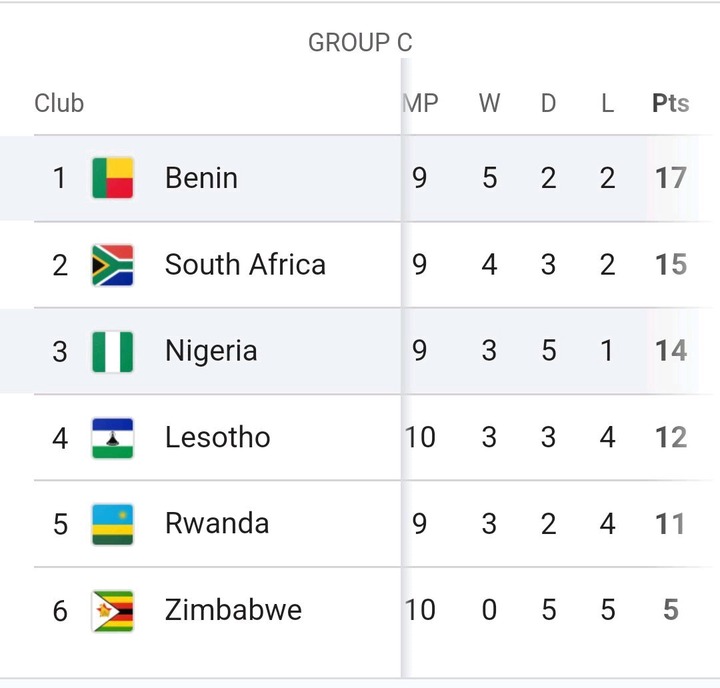Image resolution: width=720 pixels, height=688 pixels.
Task: Click the Club column header
Action: pos(59,103)
